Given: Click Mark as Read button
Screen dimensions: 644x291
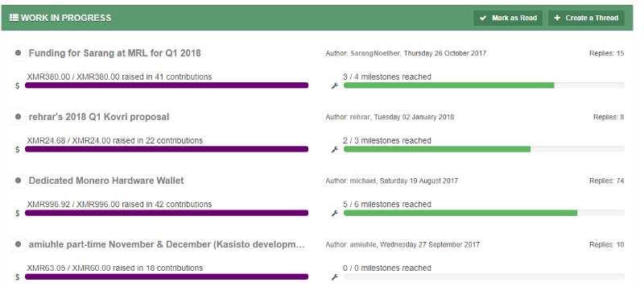Looking at the screenshot, I should pyautogui.click(x=508, y=18).
